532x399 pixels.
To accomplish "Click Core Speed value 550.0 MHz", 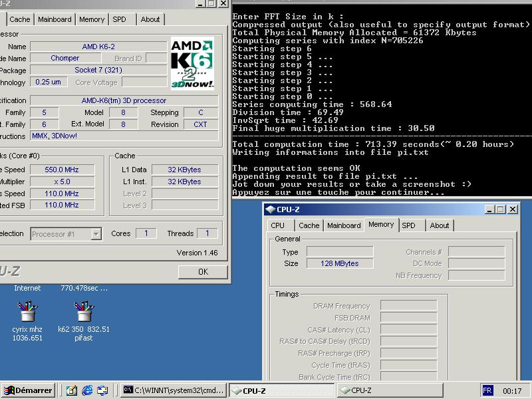I will [62, 170].
